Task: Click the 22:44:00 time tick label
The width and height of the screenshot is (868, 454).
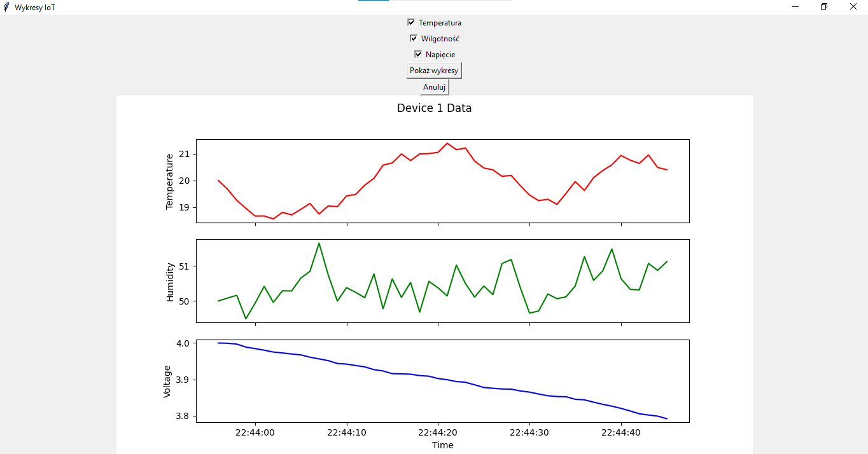Action: [255, 432]
